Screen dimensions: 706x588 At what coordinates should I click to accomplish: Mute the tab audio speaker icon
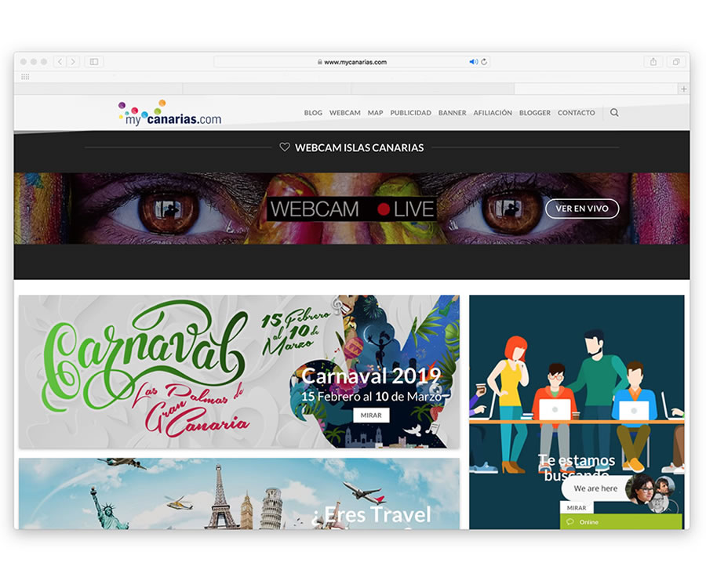[x=473, y=62]
